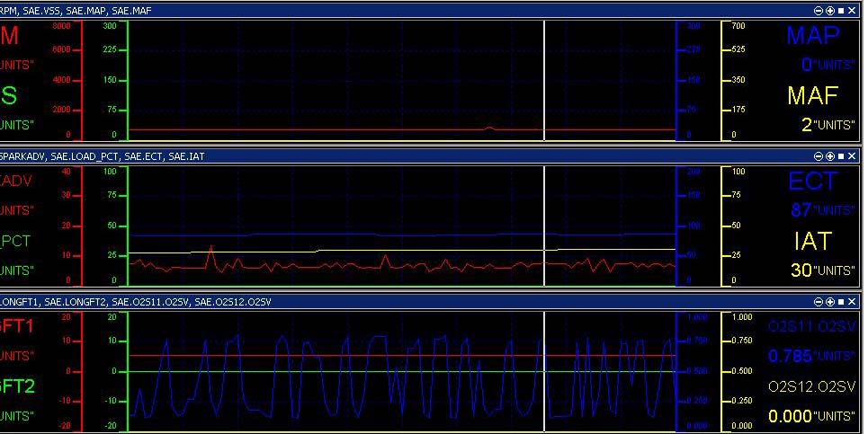Zoom out the SPARKADV/ECT/IAT chart panel
868x434 pixels.
click(819, 156)
